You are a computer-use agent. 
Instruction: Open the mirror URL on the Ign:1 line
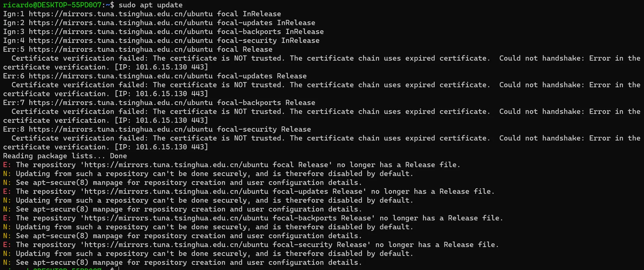[x=120, y=14]
